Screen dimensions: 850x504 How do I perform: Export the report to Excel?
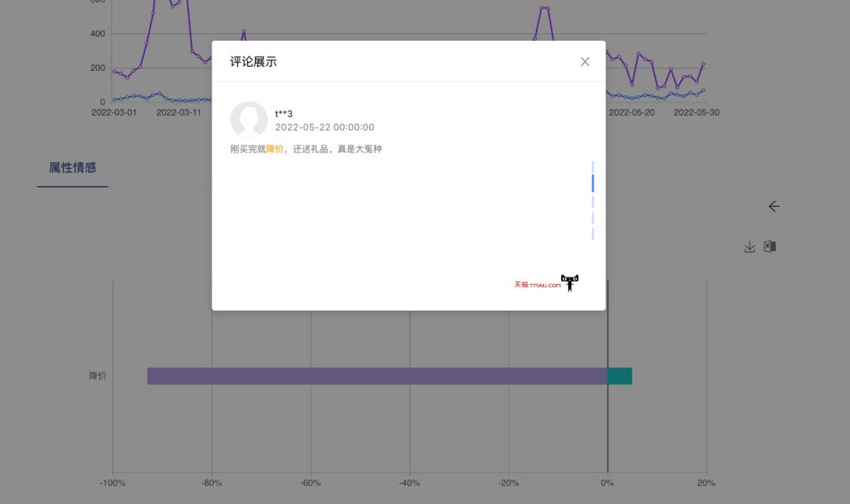[x=770, y=246]
